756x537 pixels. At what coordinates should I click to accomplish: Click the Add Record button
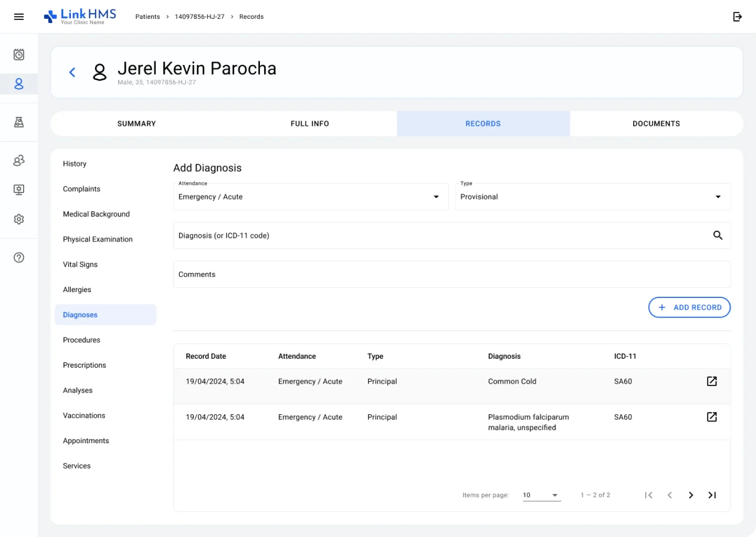click(x=689, y=307)
